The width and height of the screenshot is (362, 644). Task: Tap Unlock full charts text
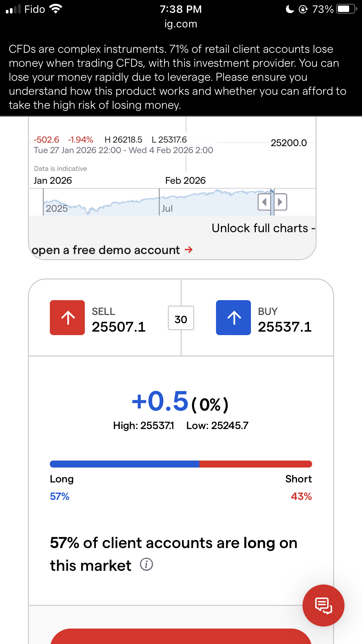coord(263,228)
